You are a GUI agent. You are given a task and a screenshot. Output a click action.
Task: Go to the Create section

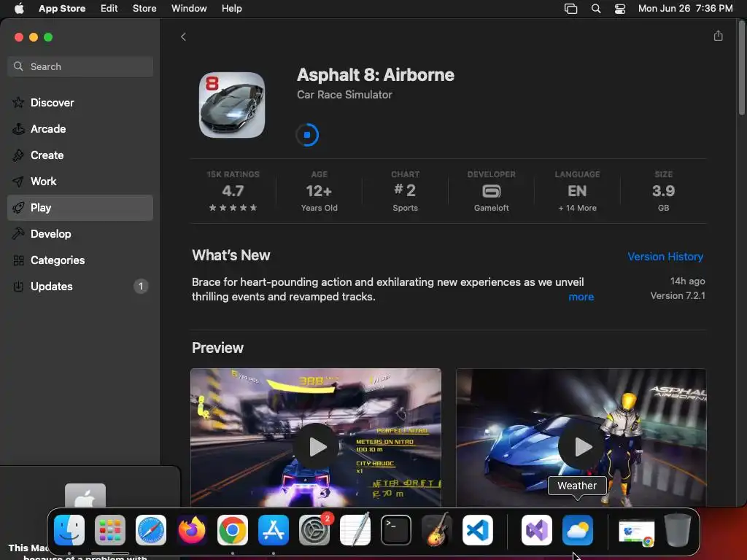click(80, 155)
